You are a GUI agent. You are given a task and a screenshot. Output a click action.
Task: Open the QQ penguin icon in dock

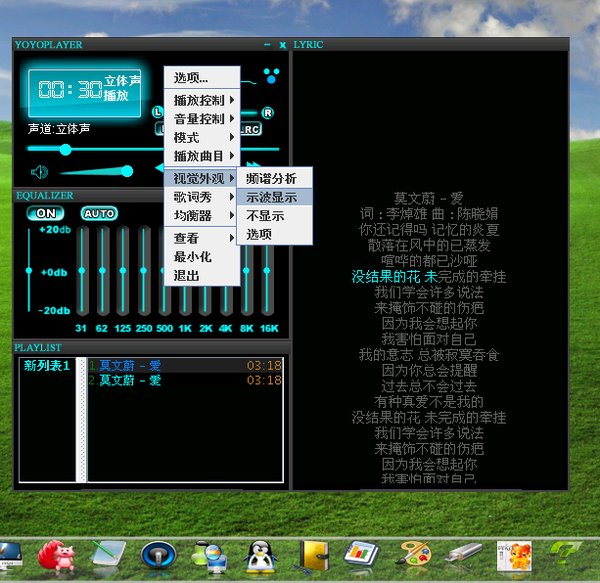coord(260,554)
